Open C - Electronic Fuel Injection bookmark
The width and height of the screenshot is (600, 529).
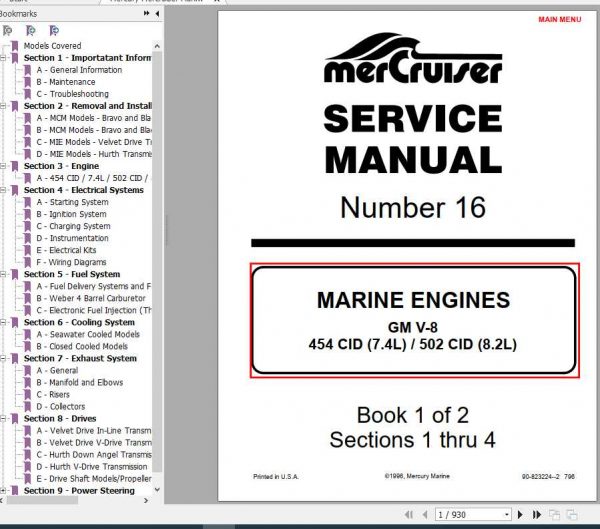click(94, 310)
